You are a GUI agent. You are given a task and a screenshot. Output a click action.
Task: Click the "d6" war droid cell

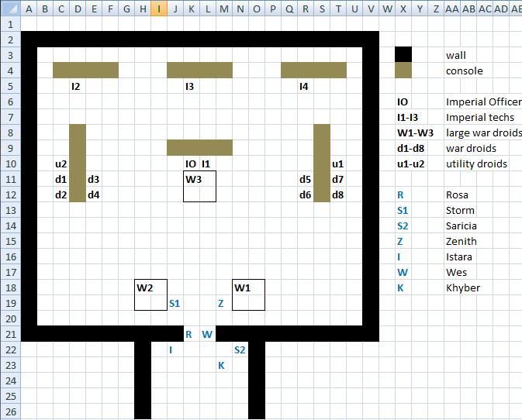306,195
